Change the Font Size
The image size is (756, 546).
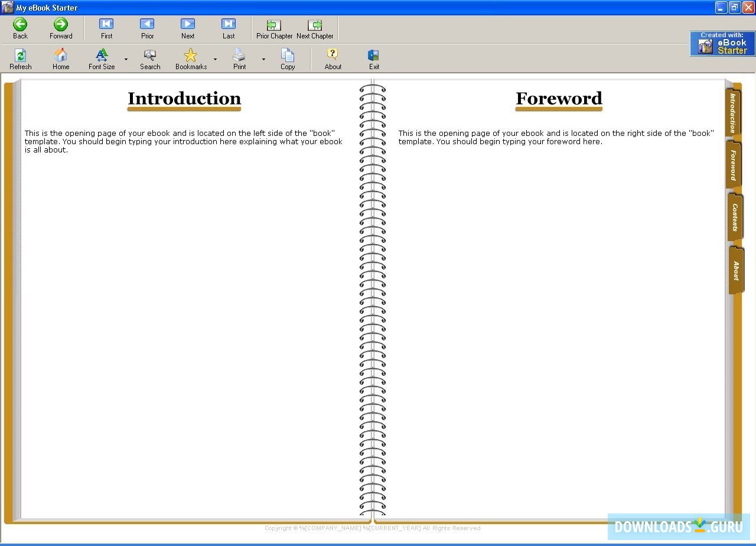[x=102, y=59]
